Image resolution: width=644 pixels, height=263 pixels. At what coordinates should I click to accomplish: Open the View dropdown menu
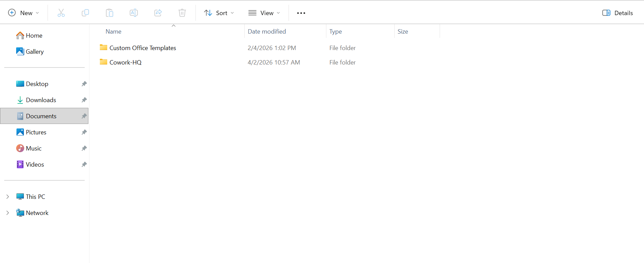click(264, 13)
